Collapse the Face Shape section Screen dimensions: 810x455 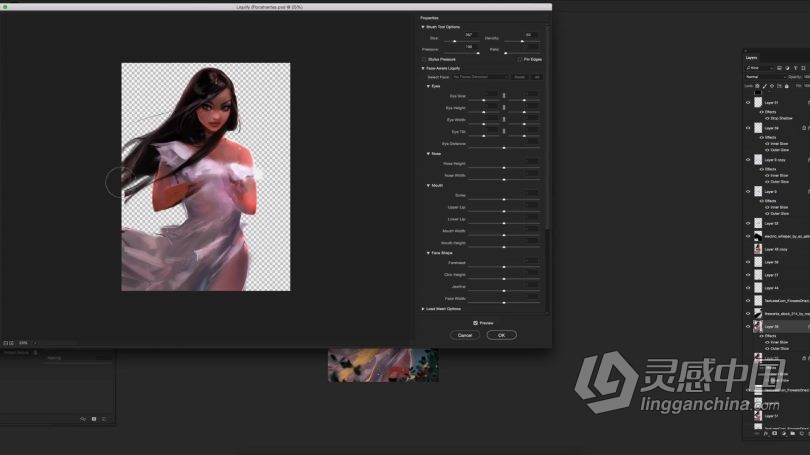coord(428,253)
